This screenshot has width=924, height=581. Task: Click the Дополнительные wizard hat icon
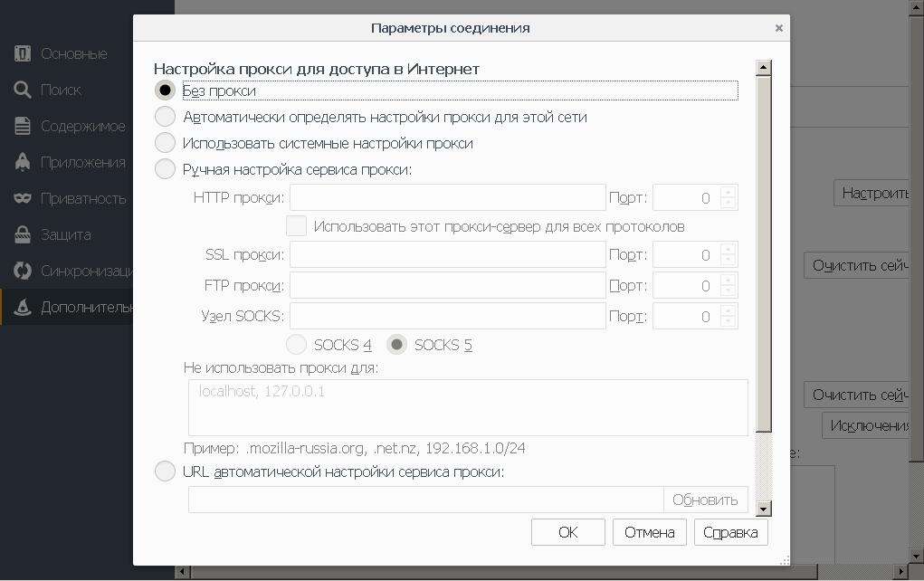click(23, 307)
